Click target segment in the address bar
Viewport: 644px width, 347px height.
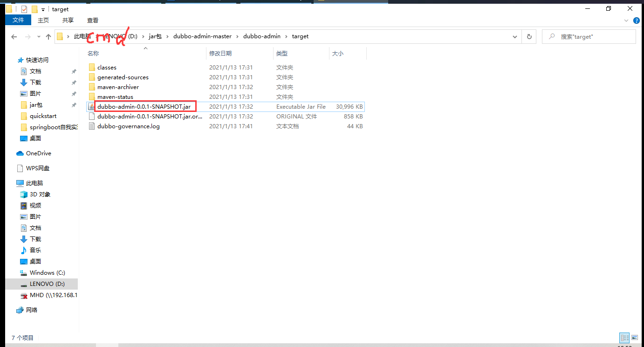click(300, 36)
